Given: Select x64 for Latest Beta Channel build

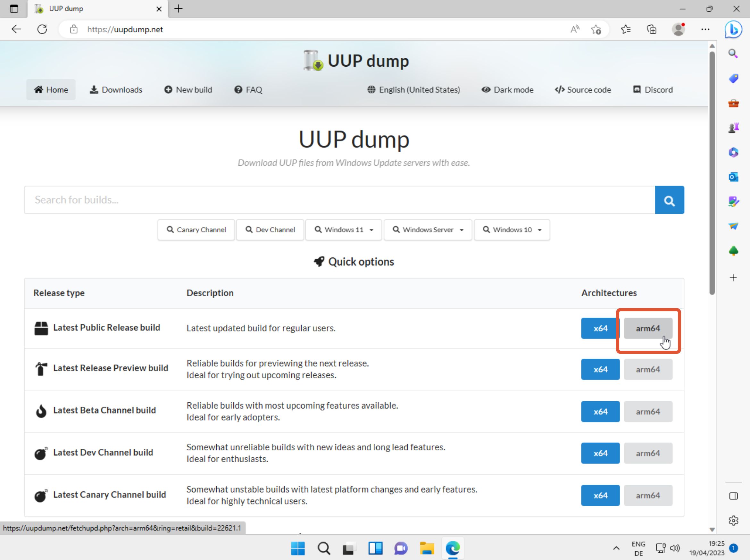Looking at the screenshot, I should (600, 412).
